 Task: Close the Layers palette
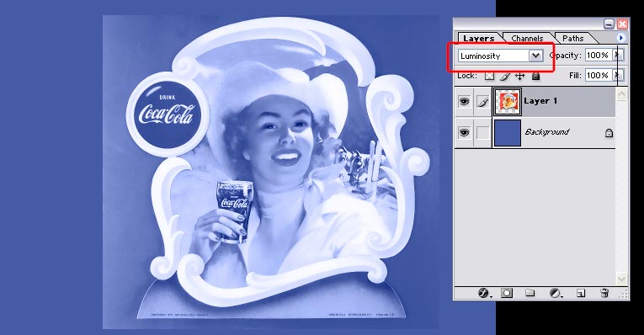pos(622,24)
